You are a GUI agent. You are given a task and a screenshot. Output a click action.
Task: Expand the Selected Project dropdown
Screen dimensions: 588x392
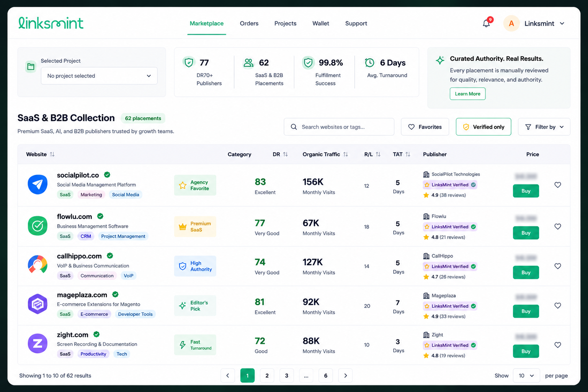[99, 76]
